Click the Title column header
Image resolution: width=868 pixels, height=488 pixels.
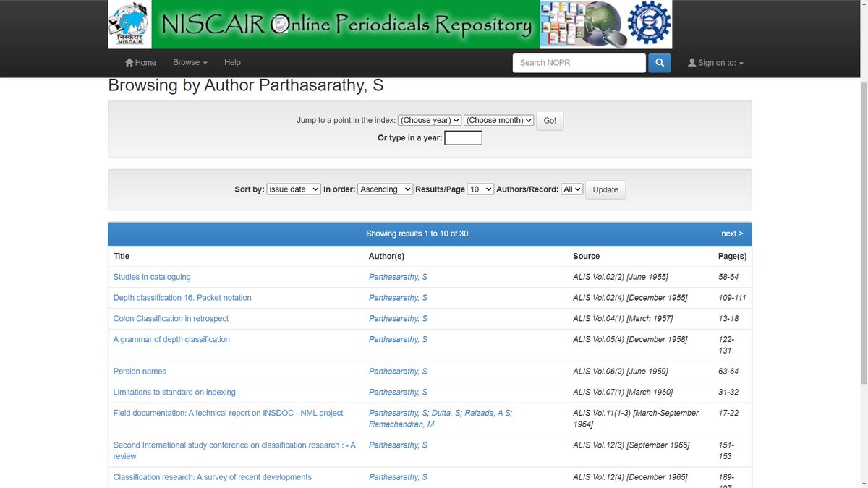click(122, 256)
